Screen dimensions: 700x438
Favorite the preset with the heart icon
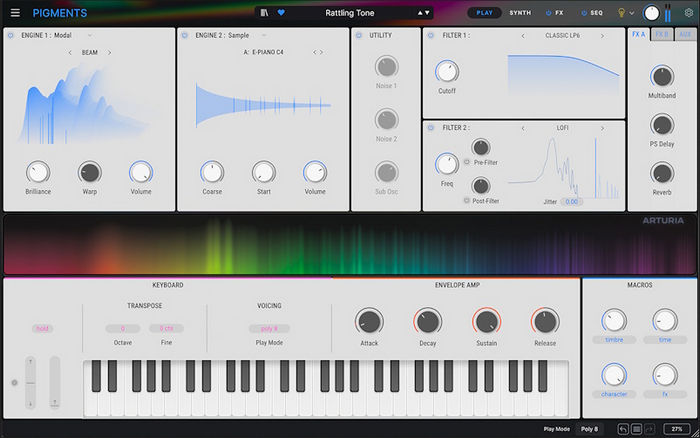coord(281,14)
